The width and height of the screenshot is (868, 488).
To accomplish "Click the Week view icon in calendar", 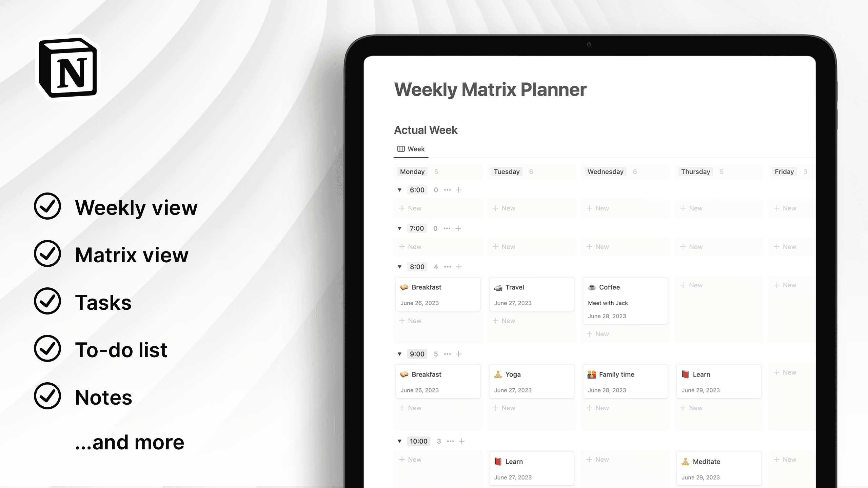I will pyautogui.click(x=401, y=148).
